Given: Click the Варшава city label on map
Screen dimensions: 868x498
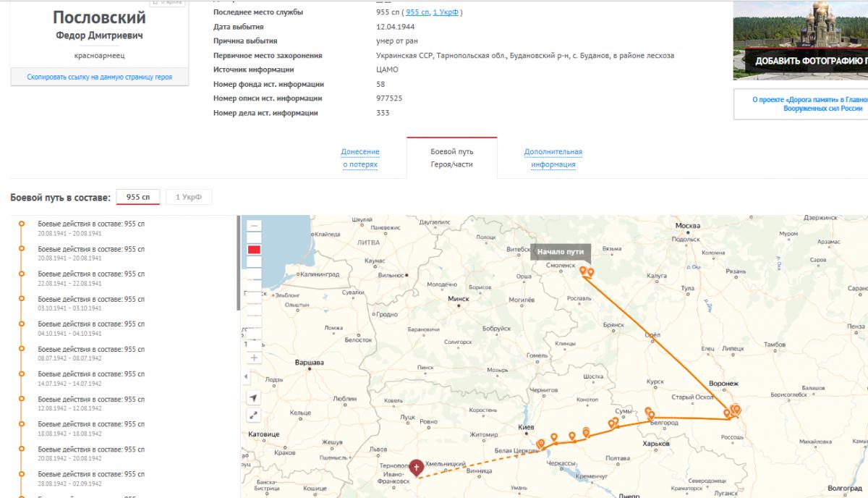Looking at the screenshot, I should click(x=309, y=362).
